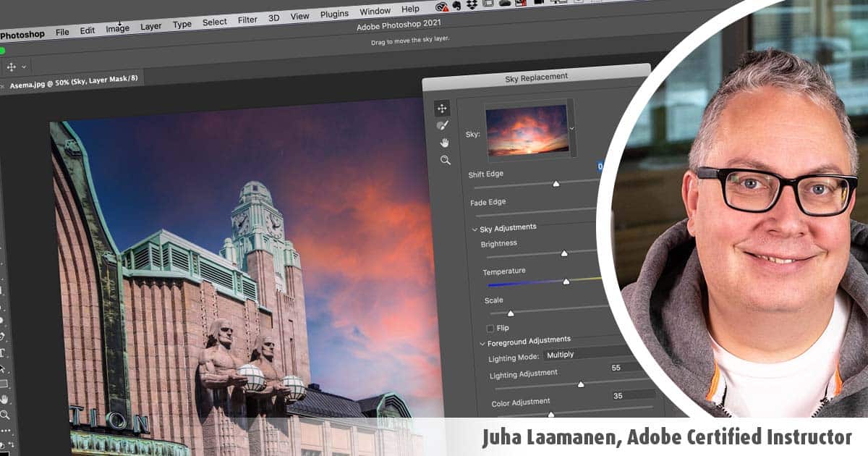
Task: Click the Brightness slider handle
Action: pyautogui.click(x=564, y=253)
